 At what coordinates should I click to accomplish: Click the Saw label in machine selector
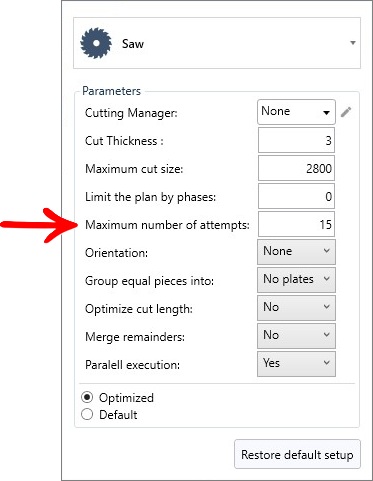pos(133,44)
